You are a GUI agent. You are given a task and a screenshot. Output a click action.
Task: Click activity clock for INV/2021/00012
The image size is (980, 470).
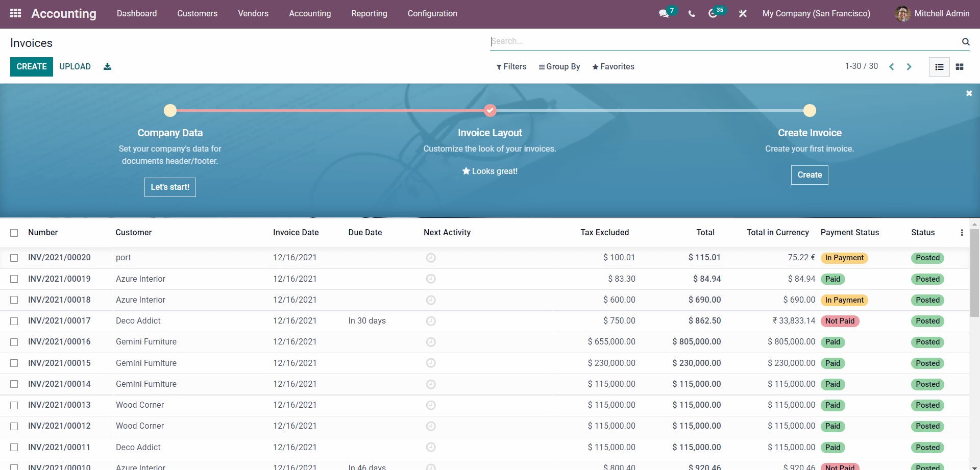431,426
